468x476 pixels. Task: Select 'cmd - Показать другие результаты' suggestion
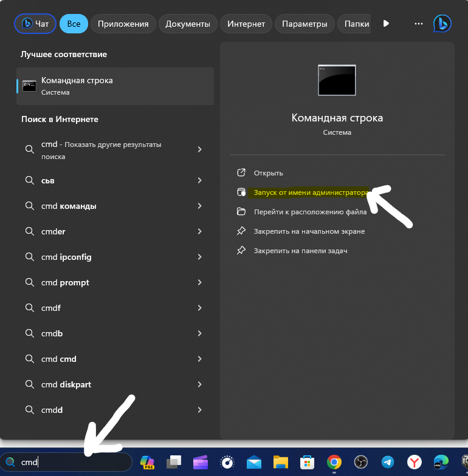[x=115, y=150]
